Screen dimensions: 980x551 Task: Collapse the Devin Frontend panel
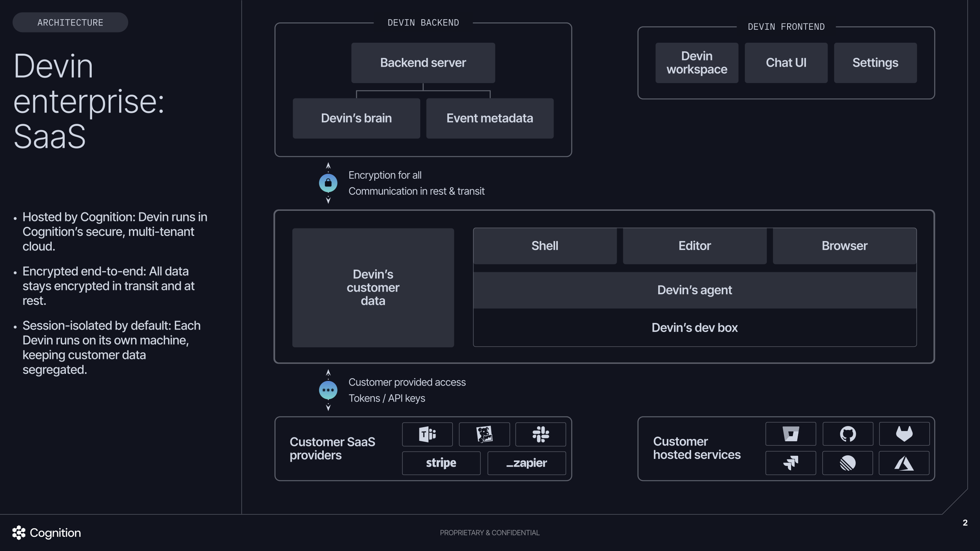point(786,26)
